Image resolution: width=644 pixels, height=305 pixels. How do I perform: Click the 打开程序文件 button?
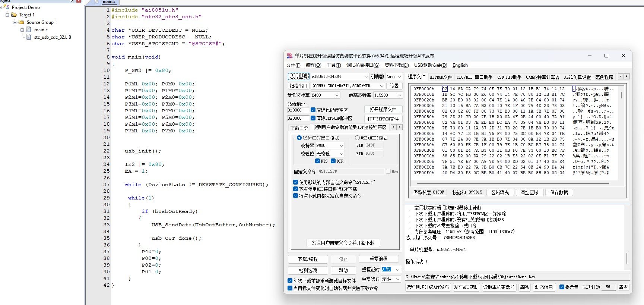[383, 109]
